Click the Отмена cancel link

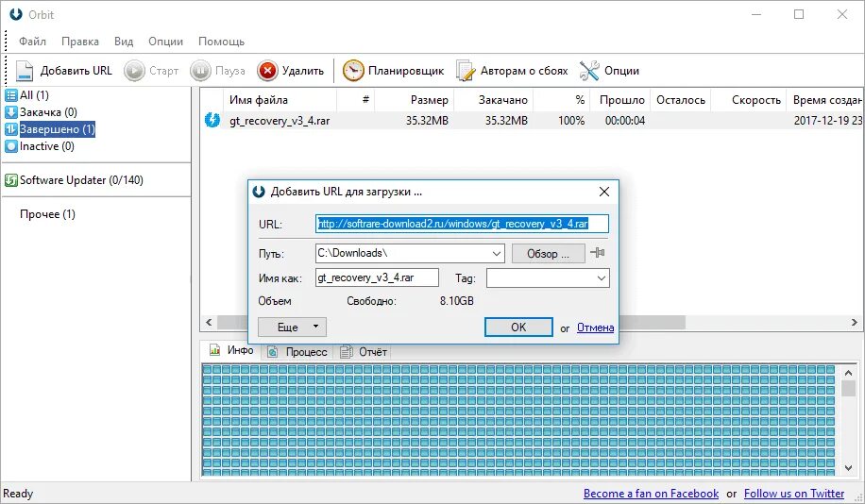tap(595, 328)
